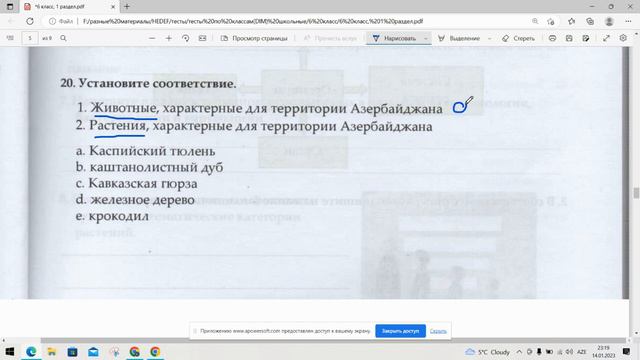Open the taskbar clock and calendar
This screenshot has height=360, width=640.
(604, 352)
